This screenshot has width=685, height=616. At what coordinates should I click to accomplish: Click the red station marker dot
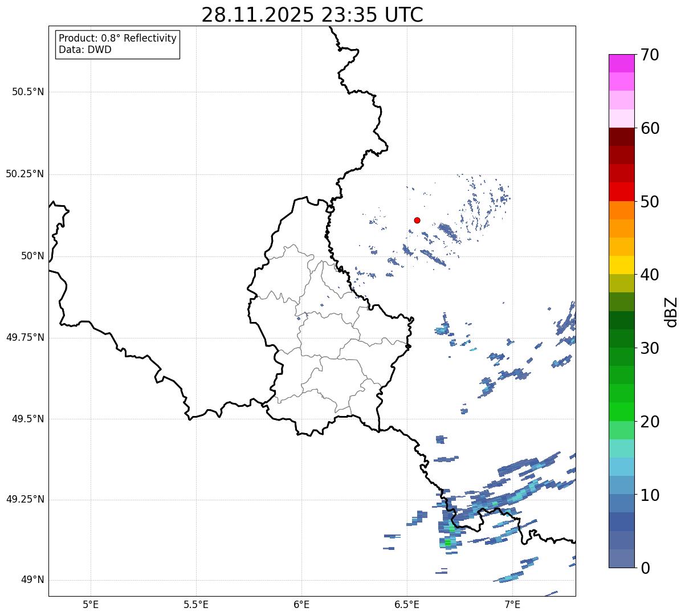click(417, 220)
